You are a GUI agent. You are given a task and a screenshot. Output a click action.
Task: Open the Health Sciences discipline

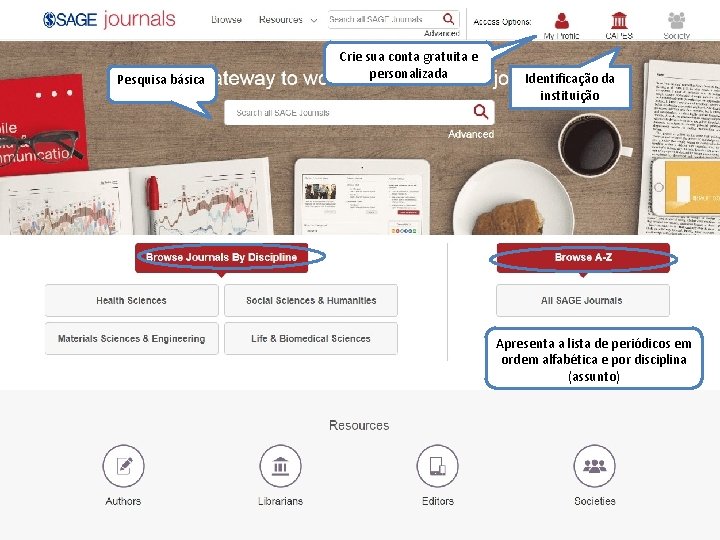[131, 300]
